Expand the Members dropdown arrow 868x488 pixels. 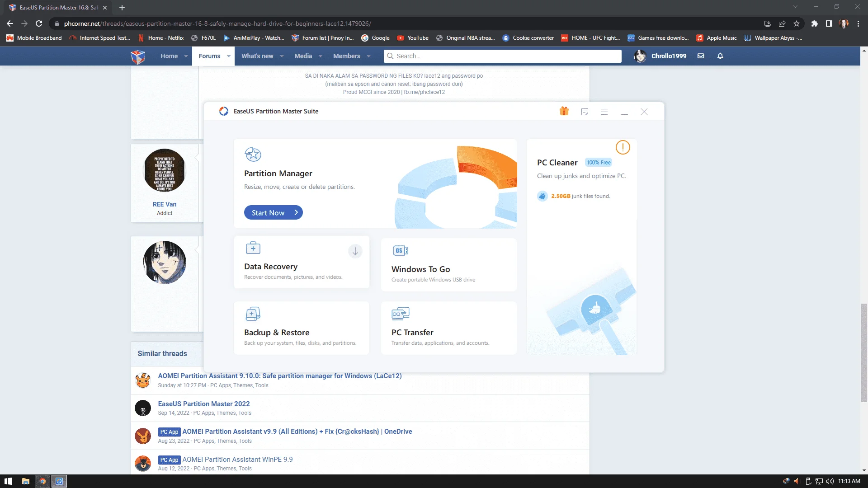[x=369, y=56]
